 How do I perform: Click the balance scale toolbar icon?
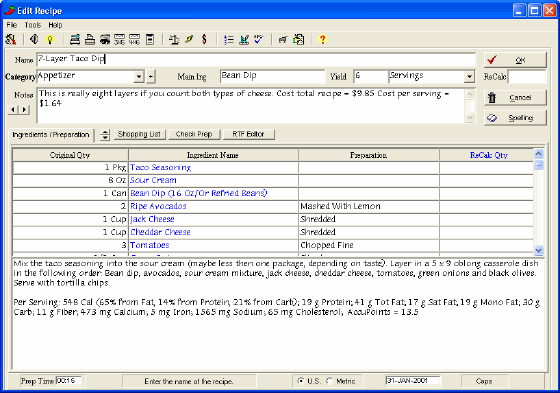174,39
